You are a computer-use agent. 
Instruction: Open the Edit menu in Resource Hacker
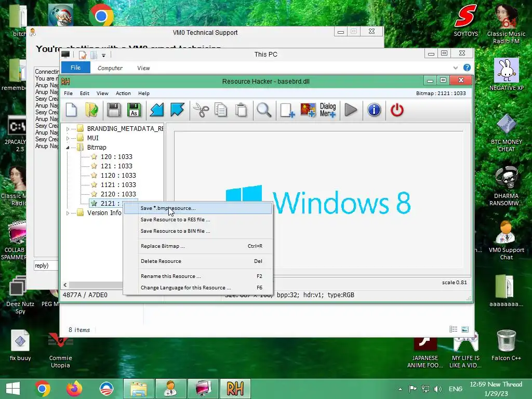coord(85,94)
